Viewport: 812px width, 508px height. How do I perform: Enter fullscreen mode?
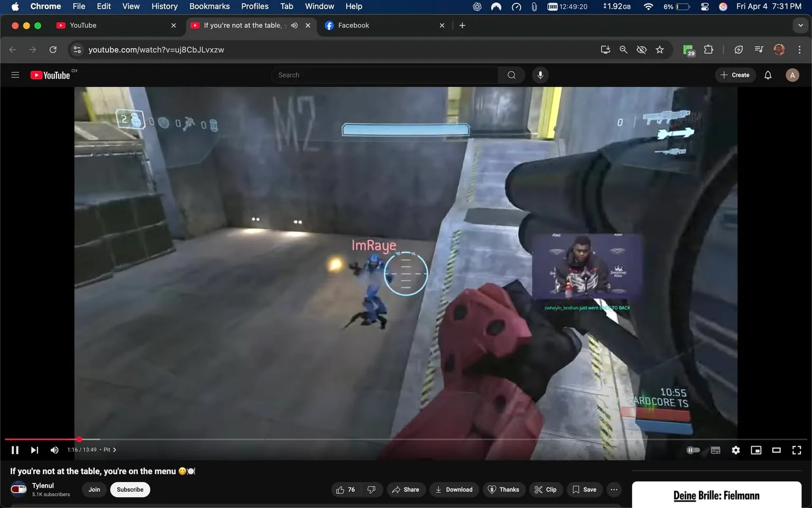(x=796, y=450)
